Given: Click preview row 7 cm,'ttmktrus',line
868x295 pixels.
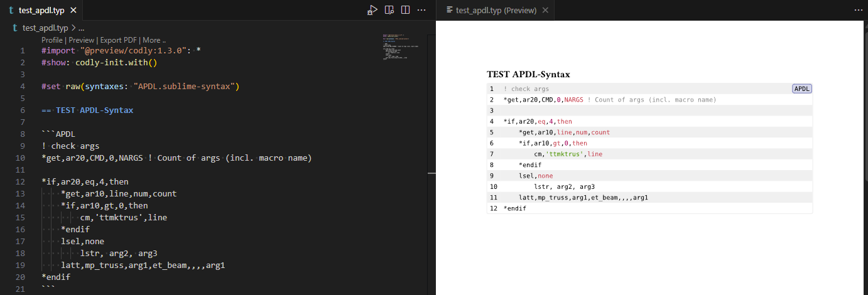Looking at the screenshot, I should tap(650, 154).
